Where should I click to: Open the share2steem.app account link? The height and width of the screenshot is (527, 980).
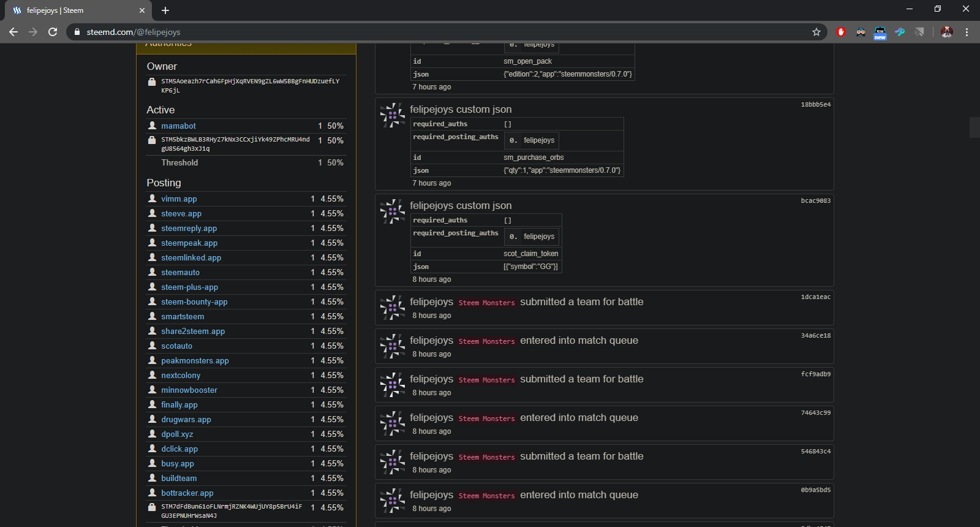click(x=193, y=332)
